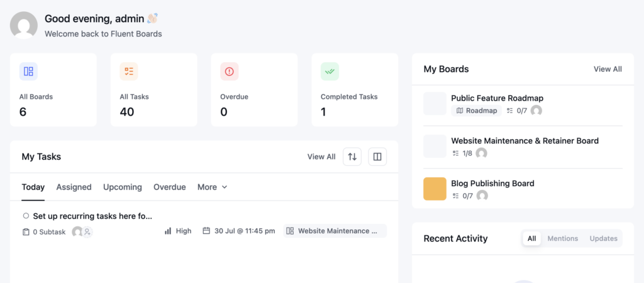Click the add-assignee icon on the task
Image resolution: width=644 pixels, height=283 pixels.
click(x=87, y=231)
